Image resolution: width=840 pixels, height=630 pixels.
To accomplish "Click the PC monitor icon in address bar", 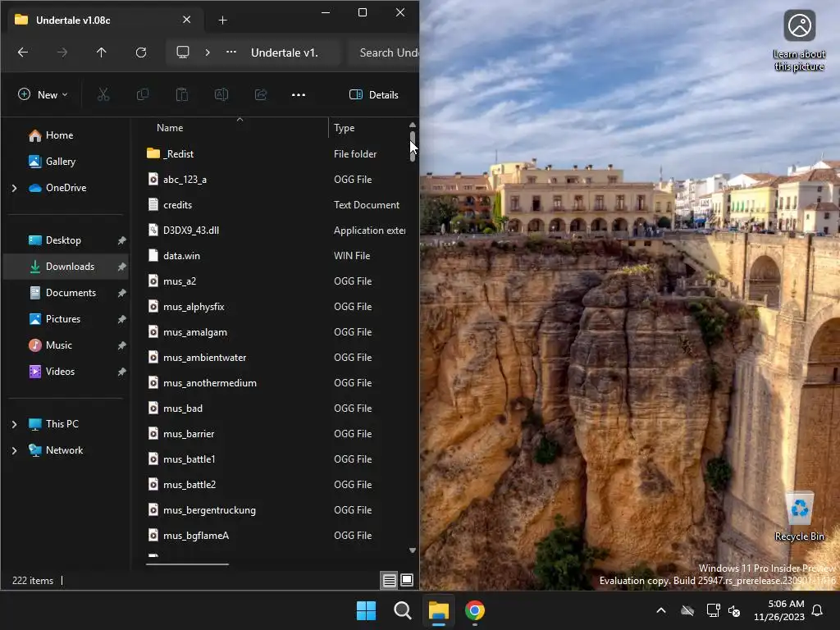I will tap(183, 52).
